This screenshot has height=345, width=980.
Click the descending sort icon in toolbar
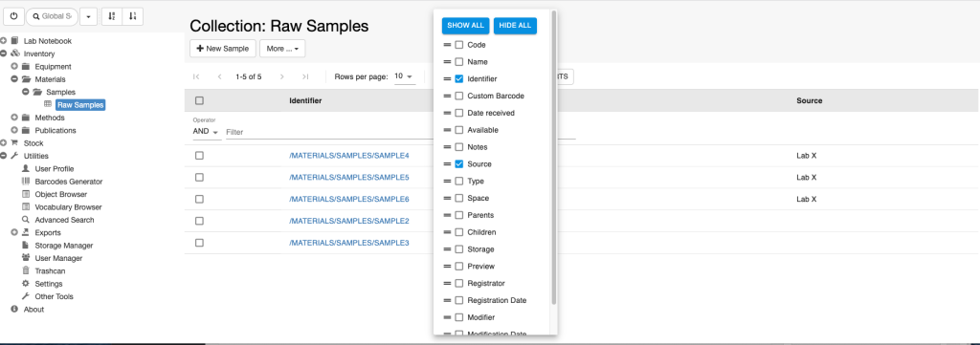point(132,16)
